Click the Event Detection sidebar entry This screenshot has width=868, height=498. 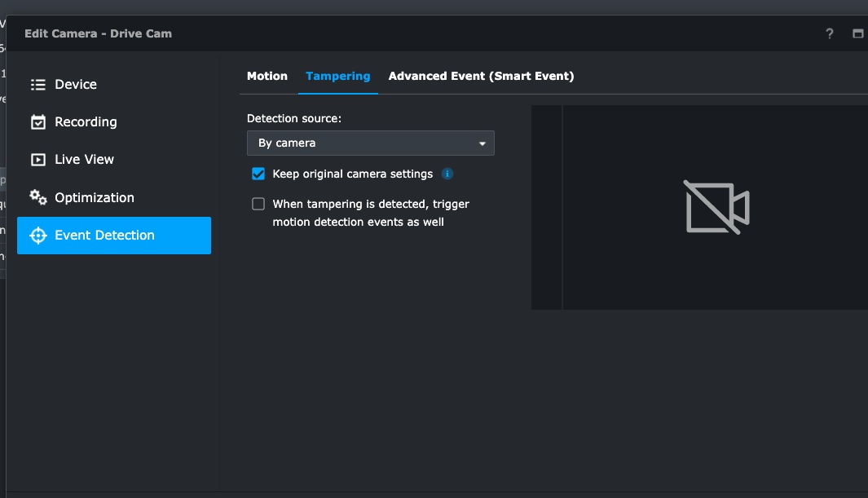point(106,235)
